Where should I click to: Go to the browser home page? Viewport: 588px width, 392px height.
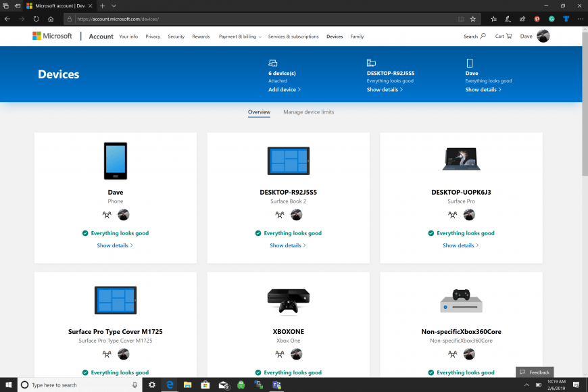coord(51,19)
